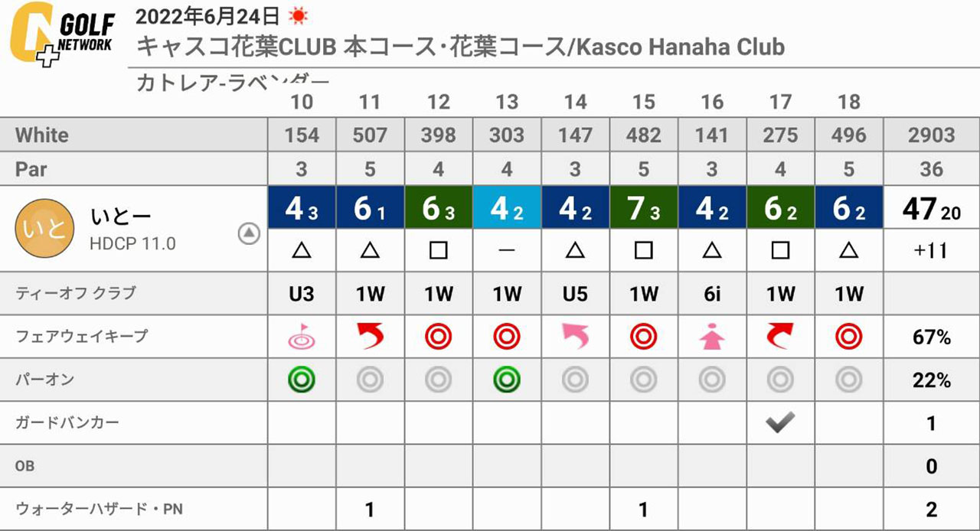Click hole 12 red fairway-keep bullseye
Screen dimensions: 980x531
pyautogui.click(x=438, y=336)
